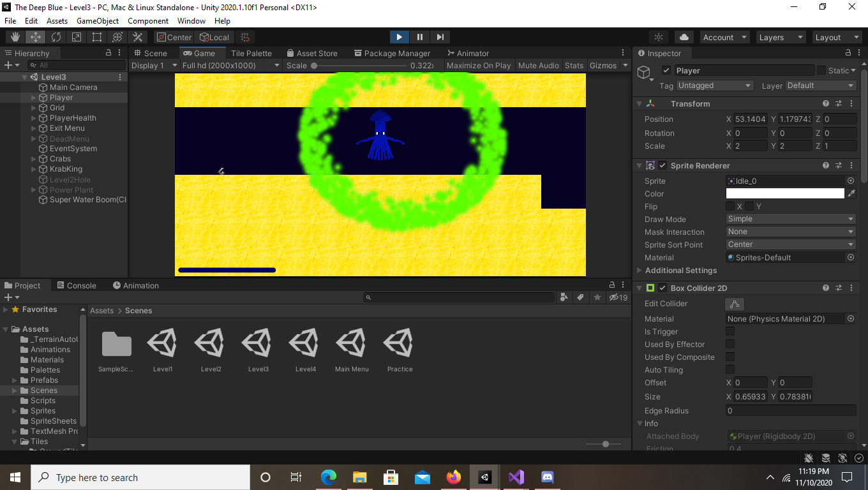Click the Gizmos button
The height and width of the screenshot is (490, 868).
point(603,65)
